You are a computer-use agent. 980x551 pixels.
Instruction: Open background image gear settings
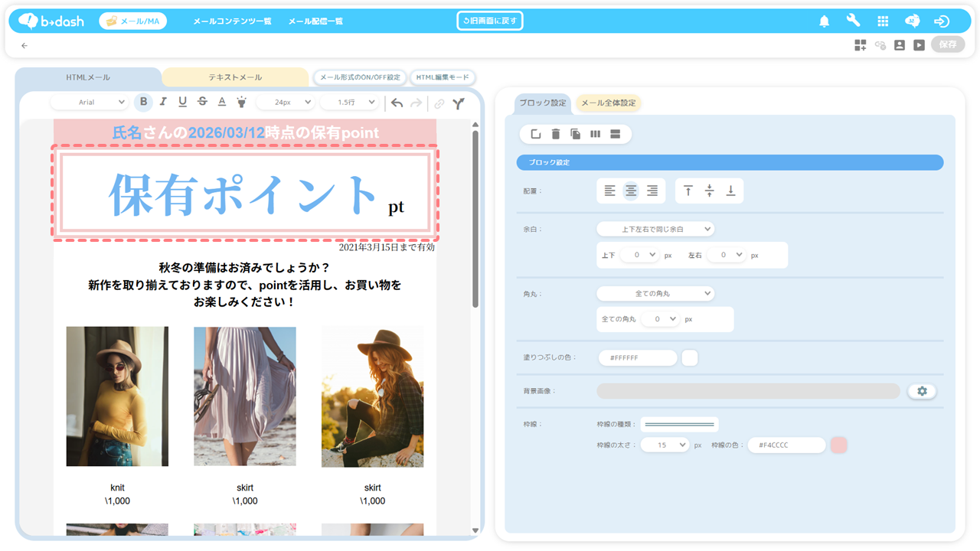[x=922, y=391]
